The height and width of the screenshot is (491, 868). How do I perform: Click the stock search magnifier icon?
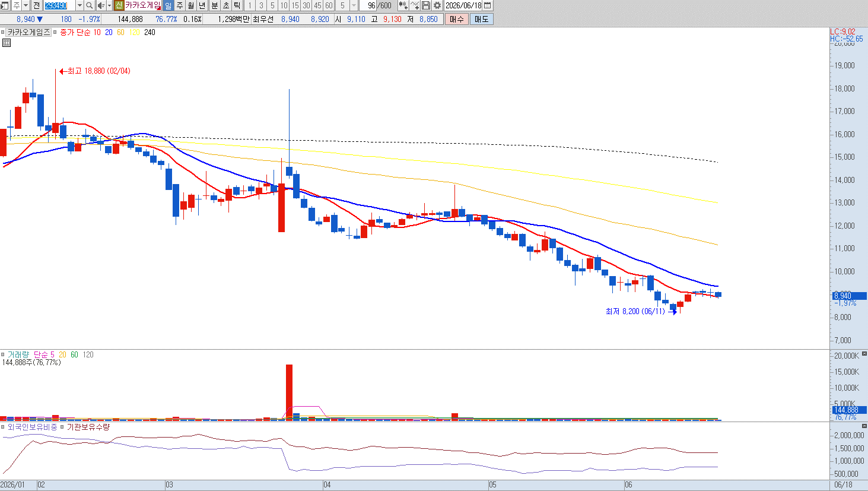pyautogui.click(x=89, y=5)
